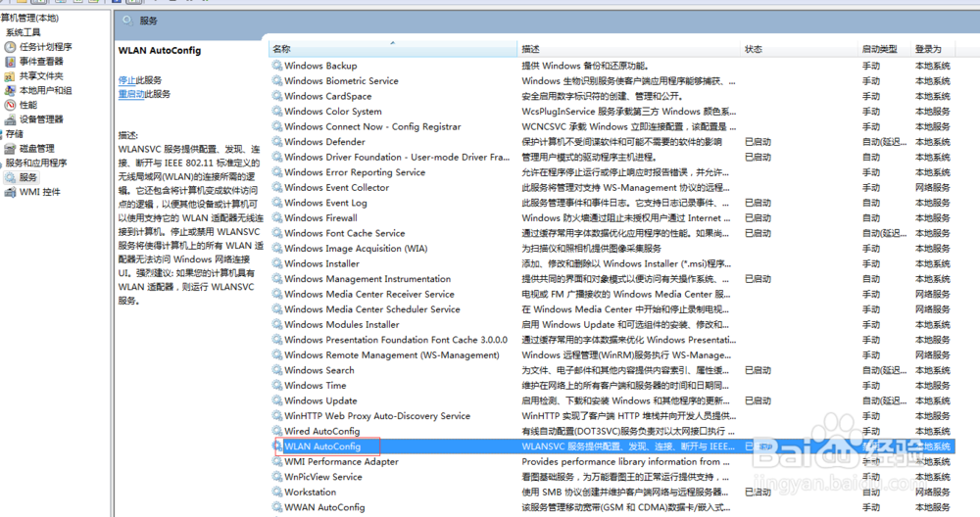Click the Device Manager (设备管理器) icon
The width and height of the screenshot is (980, 517).
(x=10, y=119)
